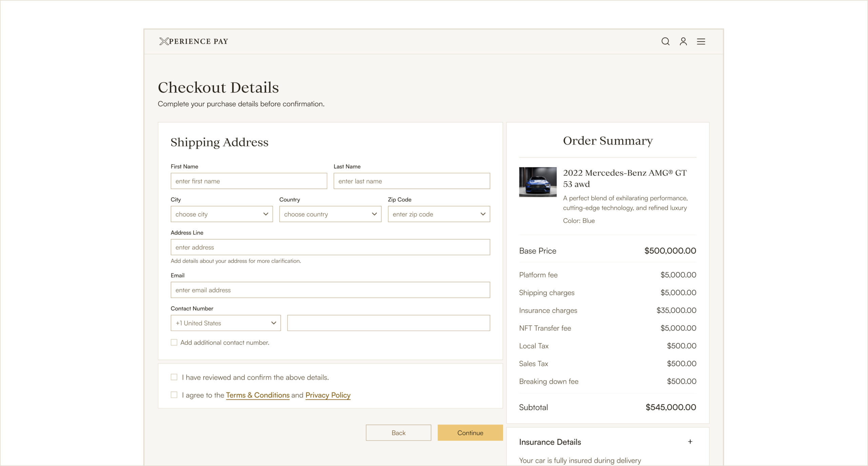Click the first name input field
This screenshot has height=466, width=868.
tap(249, 181)
